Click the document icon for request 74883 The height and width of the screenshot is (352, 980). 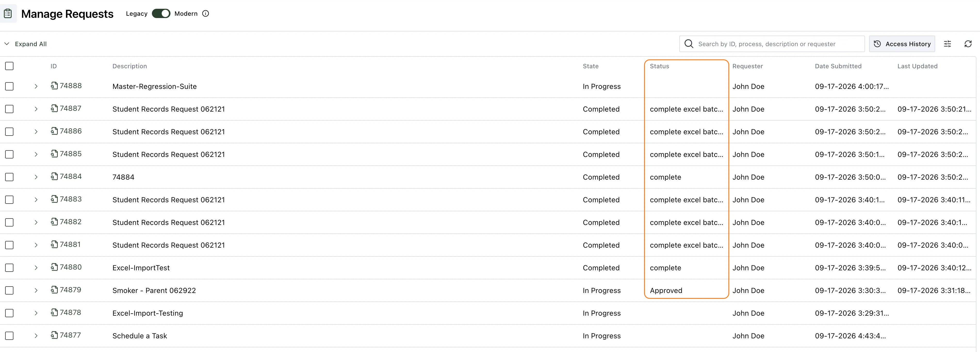pos(54,199)
